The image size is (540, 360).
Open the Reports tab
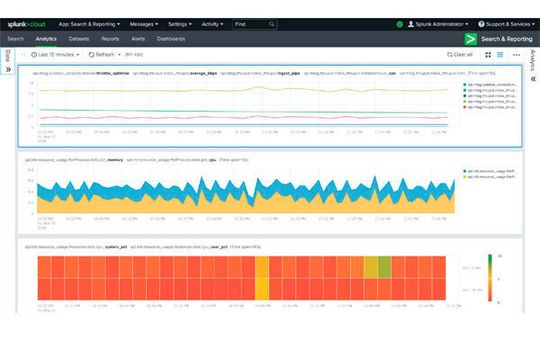(x=110, y=39)
